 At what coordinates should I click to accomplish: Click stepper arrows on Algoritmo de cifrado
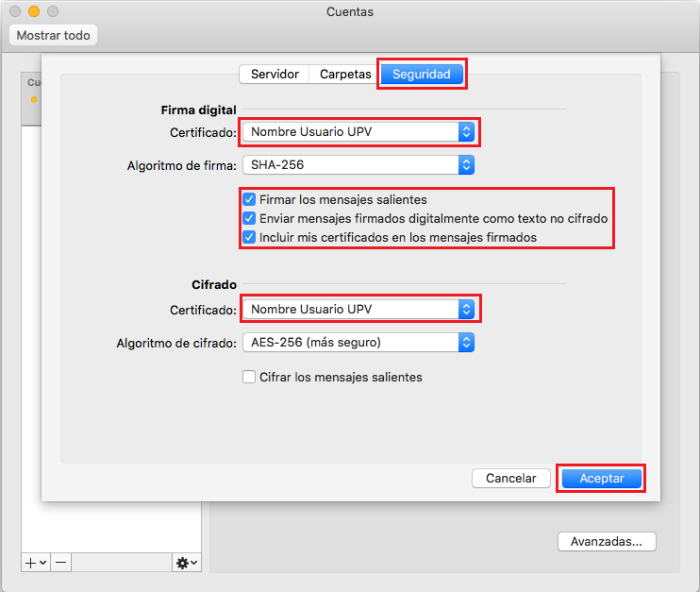[466, 342]
